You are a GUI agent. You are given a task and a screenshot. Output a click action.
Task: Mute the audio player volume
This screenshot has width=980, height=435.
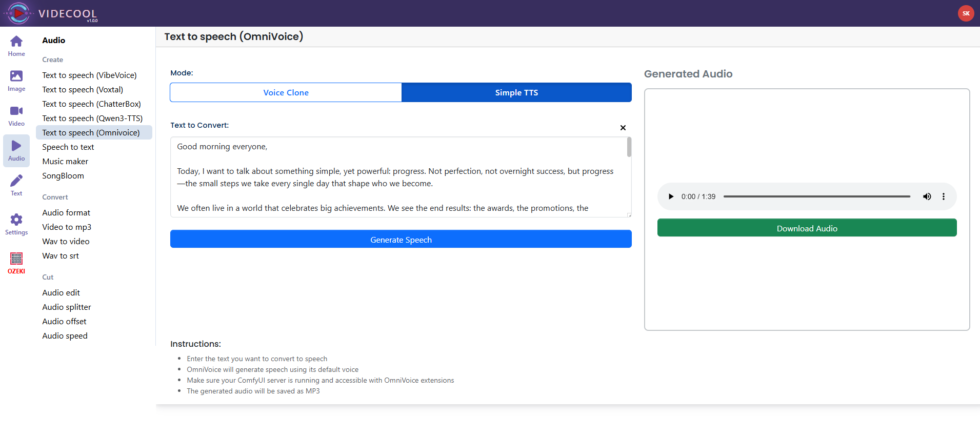click(x=927, y=196)
